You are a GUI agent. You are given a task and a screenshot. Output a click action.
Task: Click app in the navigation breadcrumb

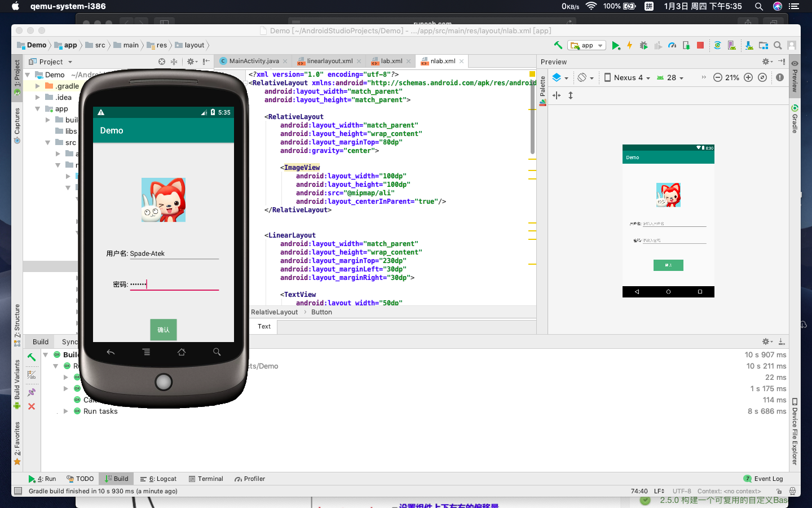[x=66, y=45]
